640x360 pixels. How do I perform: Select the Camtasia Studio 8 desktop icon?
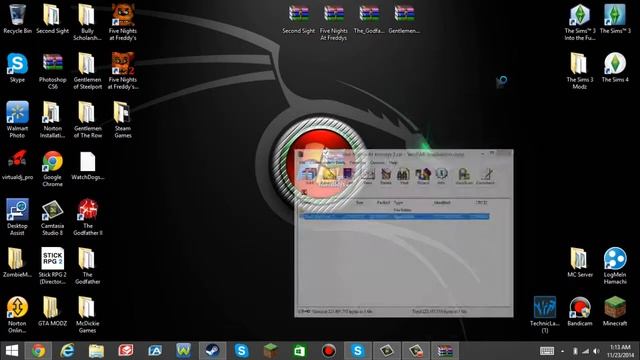pyautogui.click(x=53, y=217)
